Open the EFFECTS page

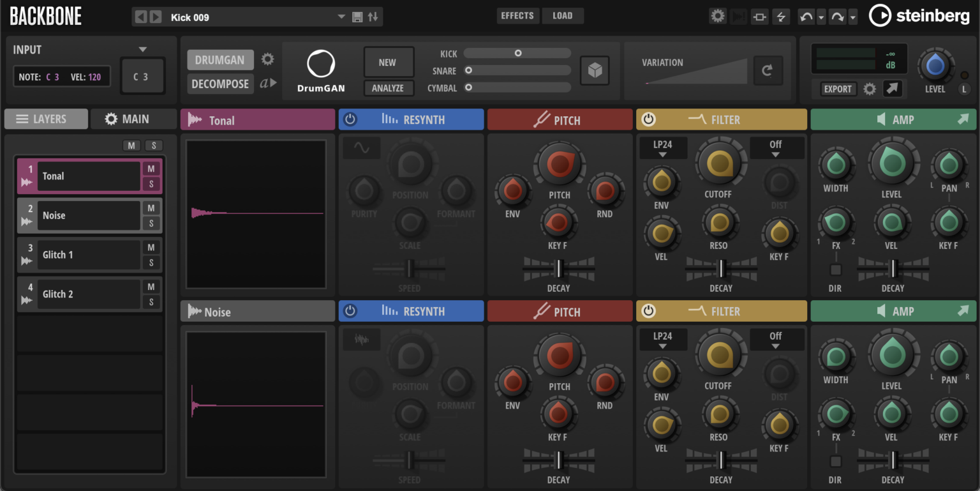click(x=517, y=15)
